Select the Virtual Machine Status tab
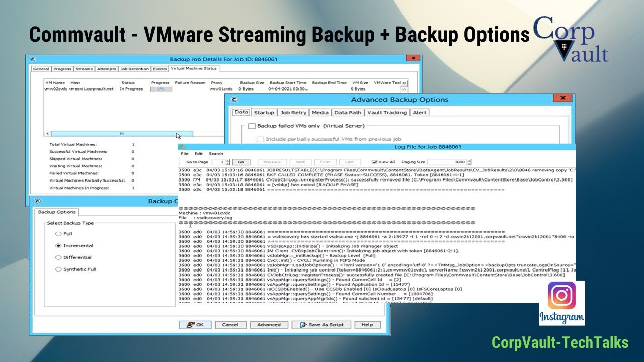 click(x=194, y=68)
